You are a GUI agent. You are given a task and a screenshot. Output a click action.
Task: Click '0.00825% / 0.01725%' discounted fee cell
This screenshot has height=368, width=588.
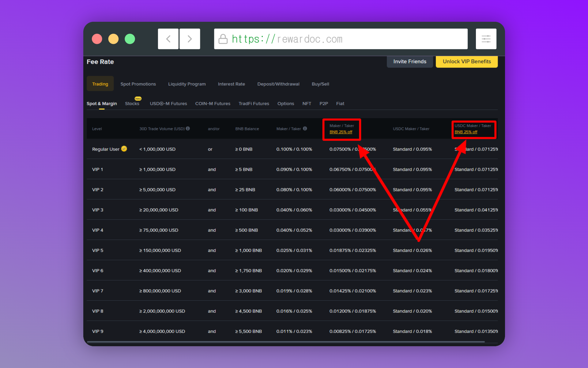pos(353,331)
